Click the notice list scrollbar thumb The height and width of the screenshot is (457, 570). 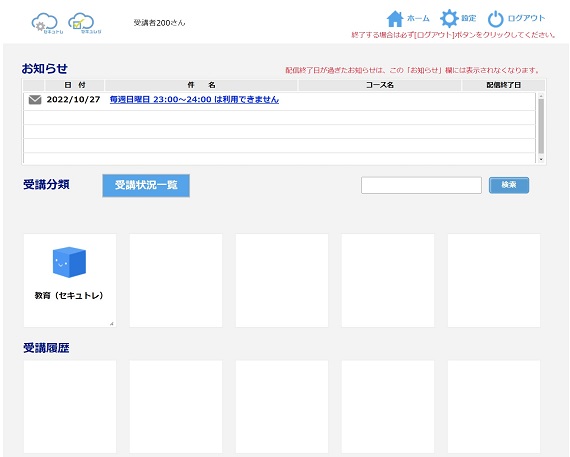(x=541, y=126)
